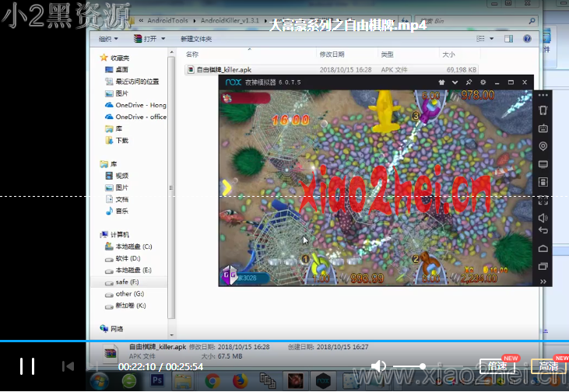569x392 pixels.
Task: Sort by the 类型 column header
Action: coord(387,54)
